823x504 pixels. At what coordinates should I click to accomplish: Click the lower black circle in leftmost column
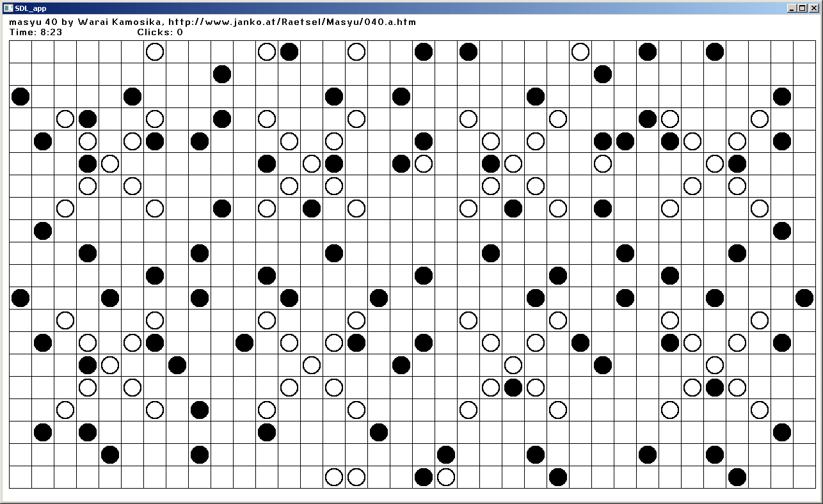tap(20, 298)
